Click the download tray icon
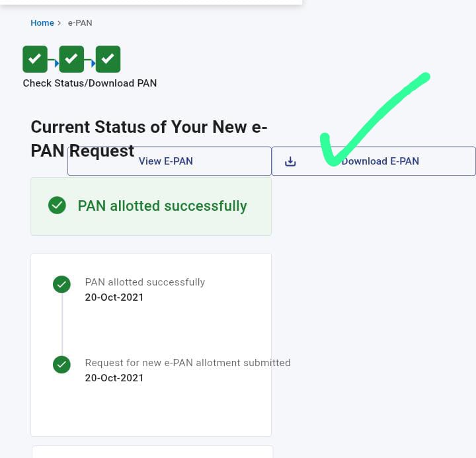Image resolution: width=476 pixels, height=458 pixels. pyautogui.click(x=290, y=161)
